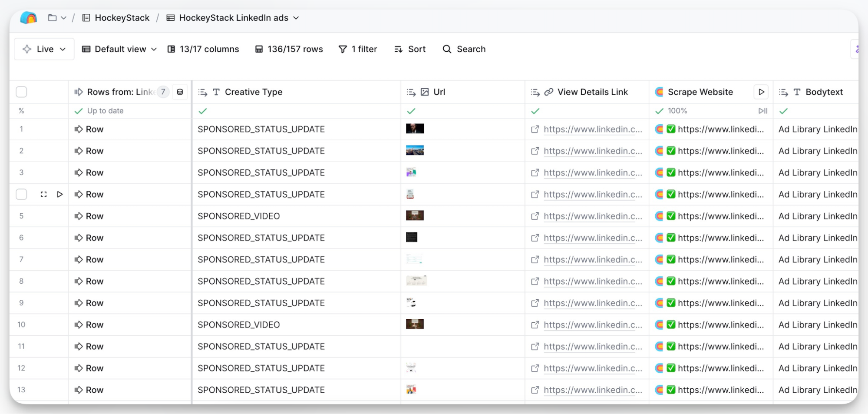Click the source icon beside the Rows from header
Screen dimensions: 868x414
179,92
